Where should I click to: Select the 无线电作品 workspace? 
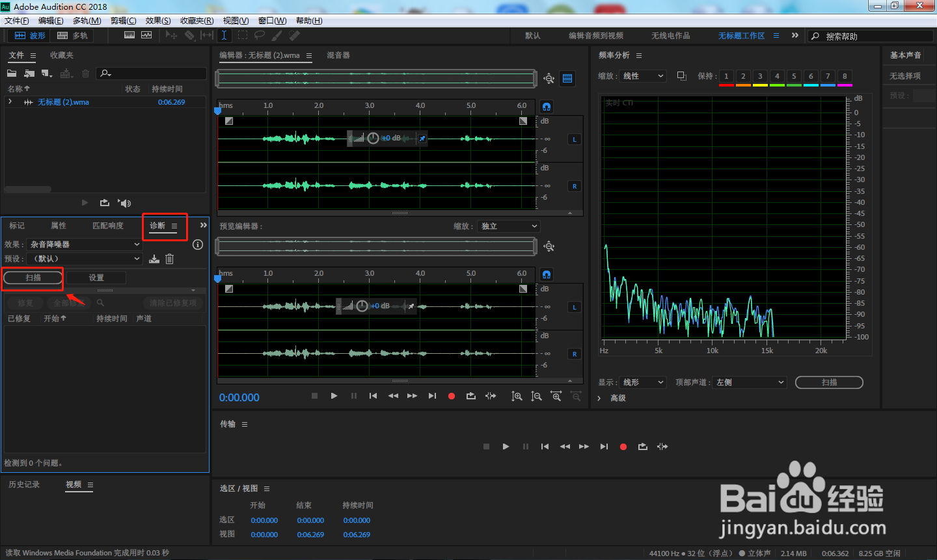pyautogui.click(x=671, y=36)
